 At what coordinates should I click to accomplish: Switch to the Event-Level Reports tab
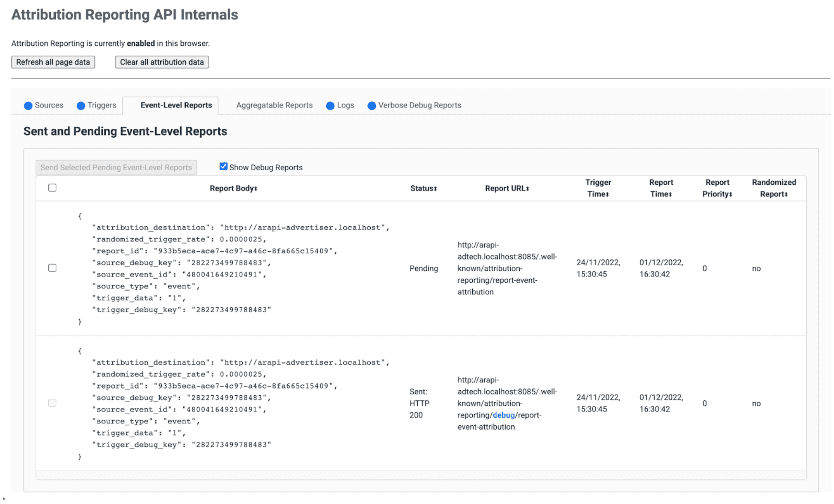(x=175, y=105)
